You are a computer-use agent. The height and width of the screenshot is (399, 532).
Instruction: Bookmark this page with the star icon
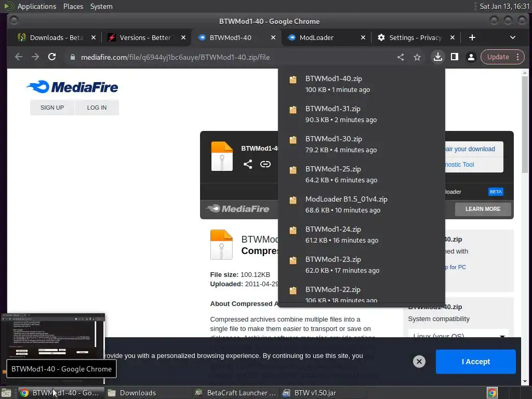point(417,57)
